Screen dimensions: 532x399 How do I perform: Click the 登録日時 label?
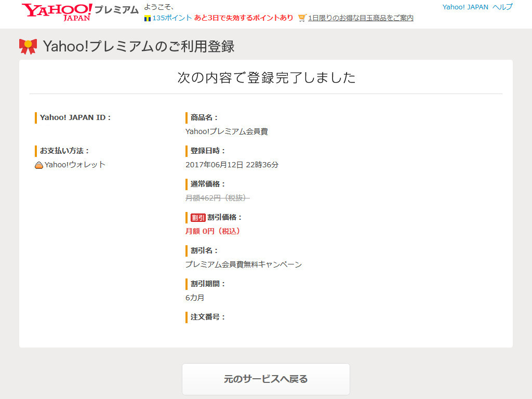coord(208,151)
